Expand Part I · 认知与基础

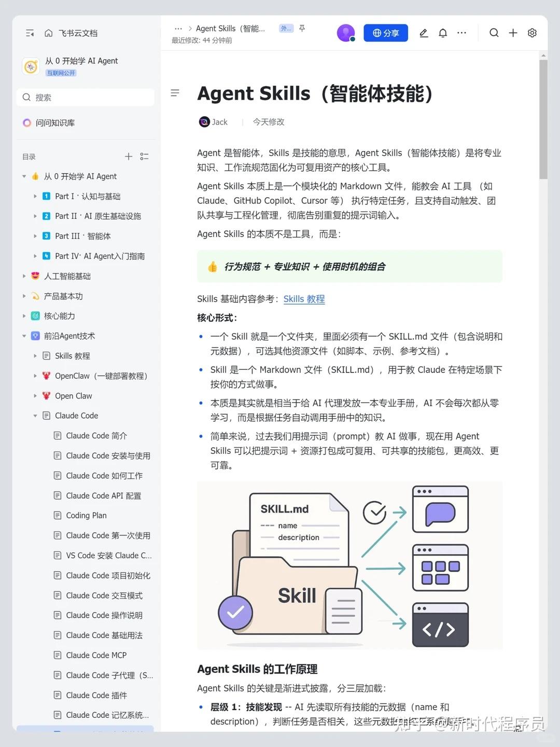click(x=35, y=197)
